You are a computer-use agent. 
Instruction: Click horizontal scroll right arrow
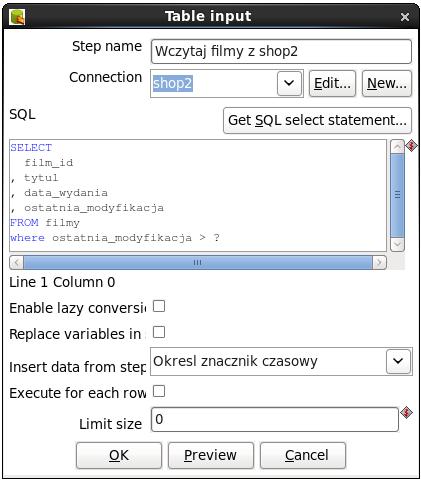(x=379, y=262)
